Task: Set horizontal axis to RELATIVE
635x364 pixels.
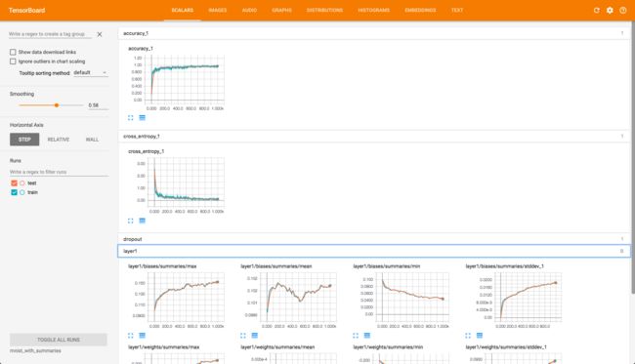Action: 59,140
